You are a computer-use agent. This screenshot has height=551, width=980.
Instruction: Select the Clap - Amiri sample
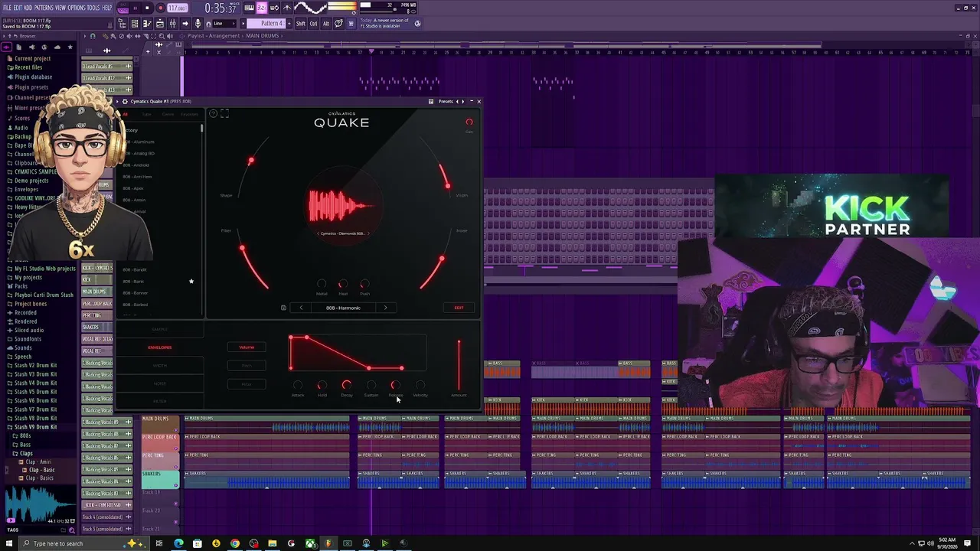[38, 462]
